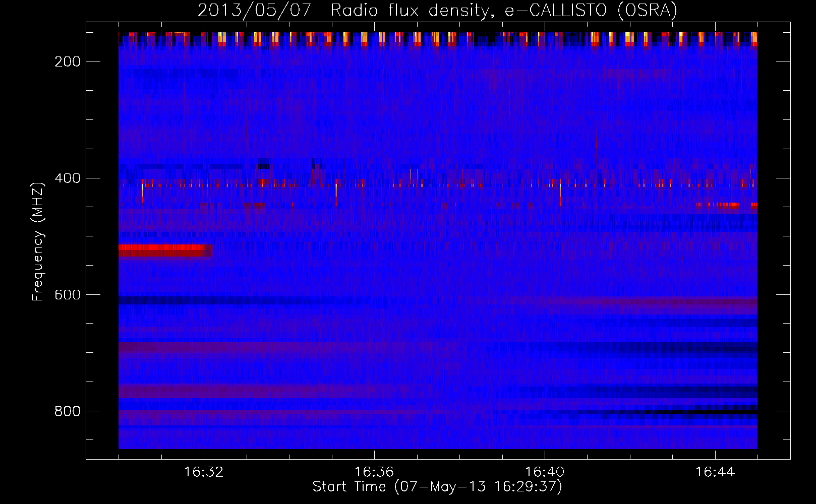816x504 pixels.
Task: Click the 16:36 time tick label
Action: (374, 472)
